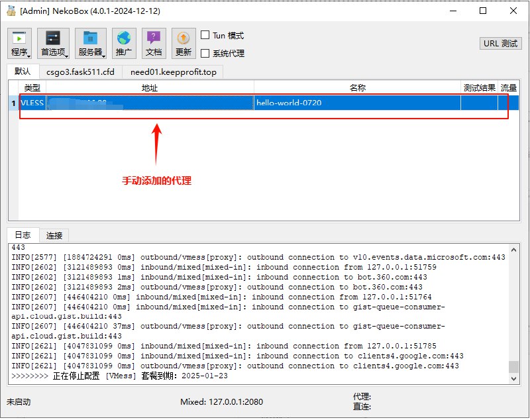This screenshot has height=420, width=530.
Task: Enable the Tun 模式 checkbox
Action: pos(205,36)
